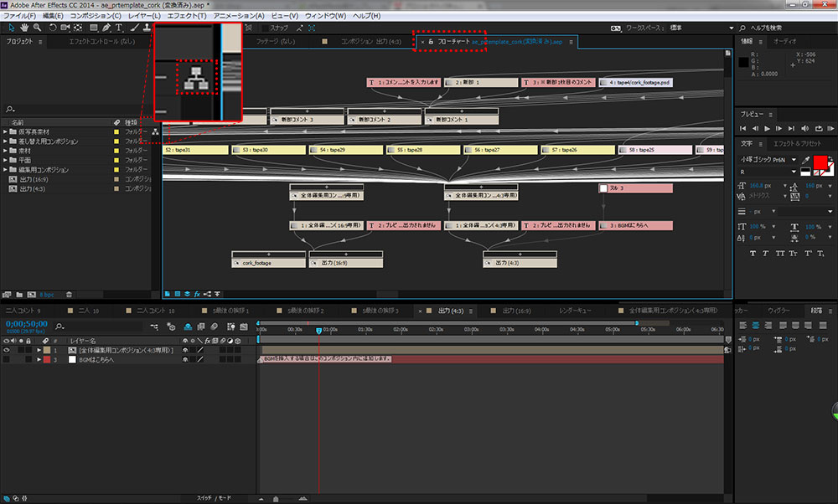Toggle loop option in Preview panel
This screenshot has height=504, width=838.
[x=818, y=128]
